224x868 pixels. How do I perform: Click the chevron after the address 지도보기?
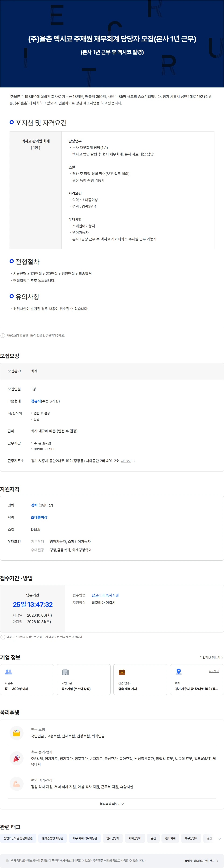[134, 461]
